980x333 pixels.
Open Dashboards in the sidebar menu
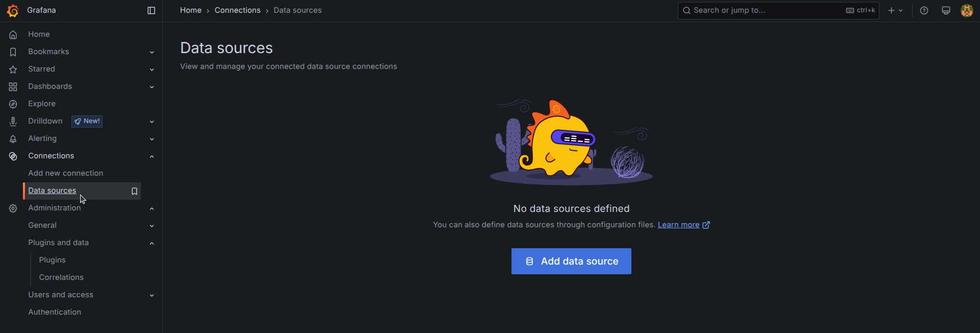click(x=50, y=86)
